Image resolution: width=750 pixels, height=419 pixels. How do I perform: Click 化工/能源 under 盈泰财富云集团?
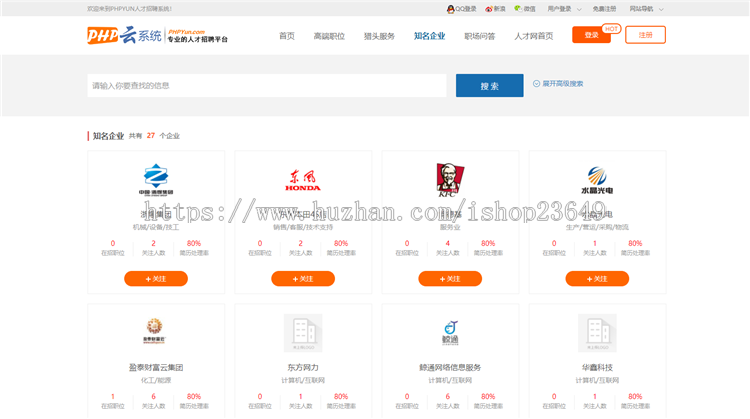pyautogui.click(x=156, y=381)
